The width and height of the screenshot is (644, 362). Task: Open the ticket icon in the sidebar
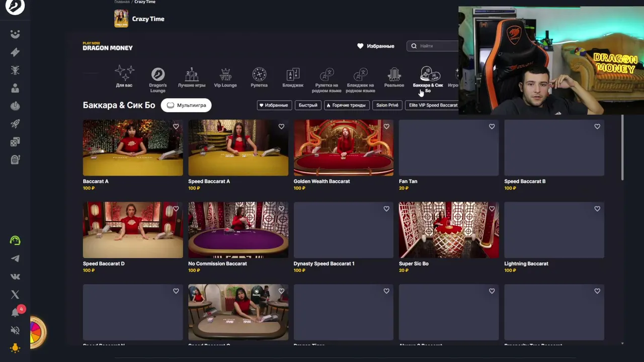point(15,52)
